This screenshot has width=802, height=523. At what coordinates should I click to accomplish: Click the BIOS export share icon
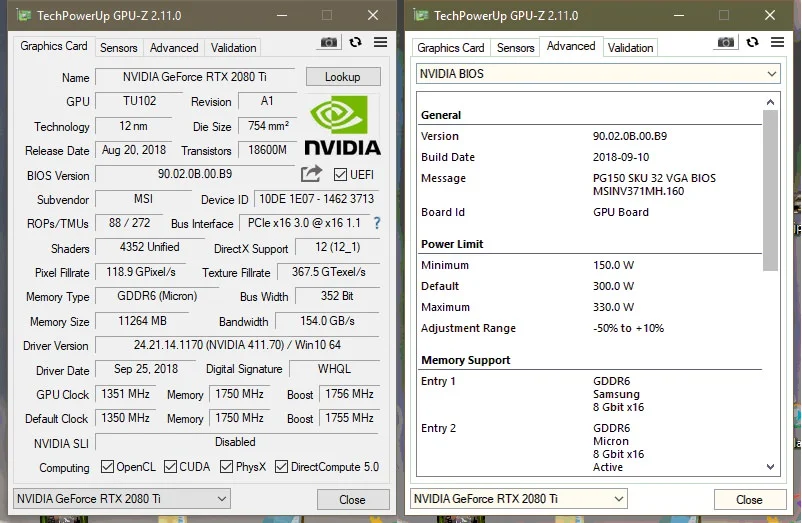click(311, 174)
